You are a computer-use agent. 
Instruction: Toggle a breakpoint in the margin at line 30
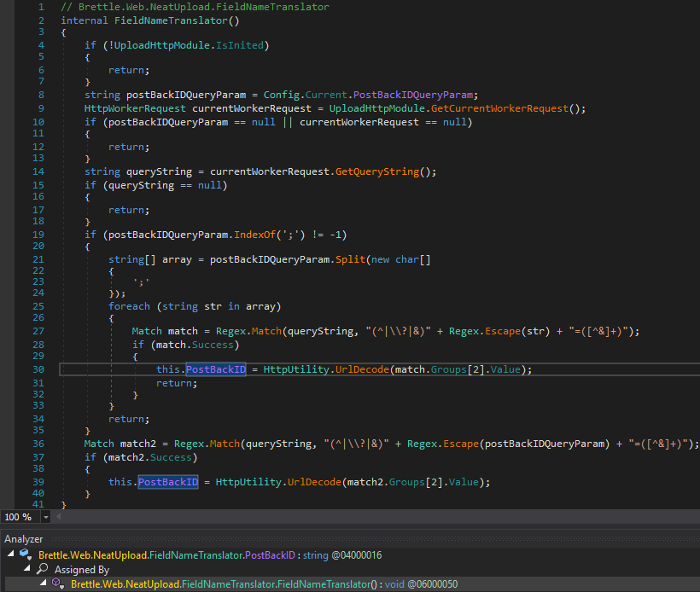click(8, 369)
